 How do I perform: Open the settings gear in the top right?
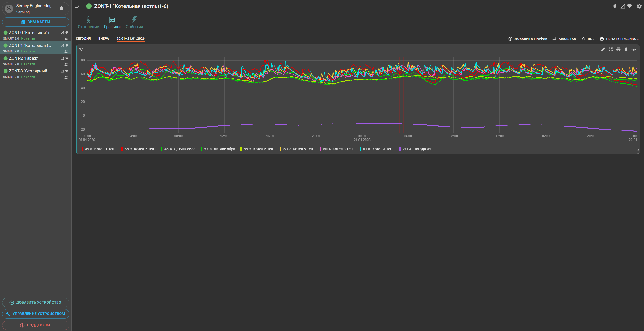tap(639, 6)
